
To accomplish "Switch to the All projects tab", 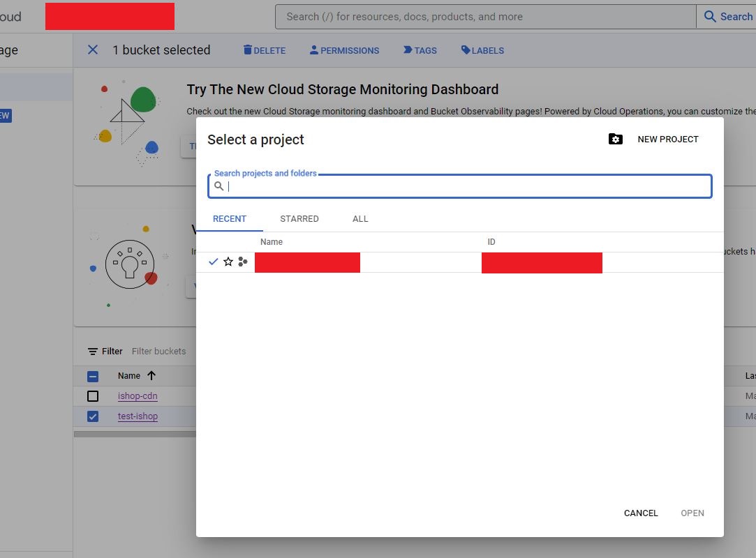I will point(360,219).
